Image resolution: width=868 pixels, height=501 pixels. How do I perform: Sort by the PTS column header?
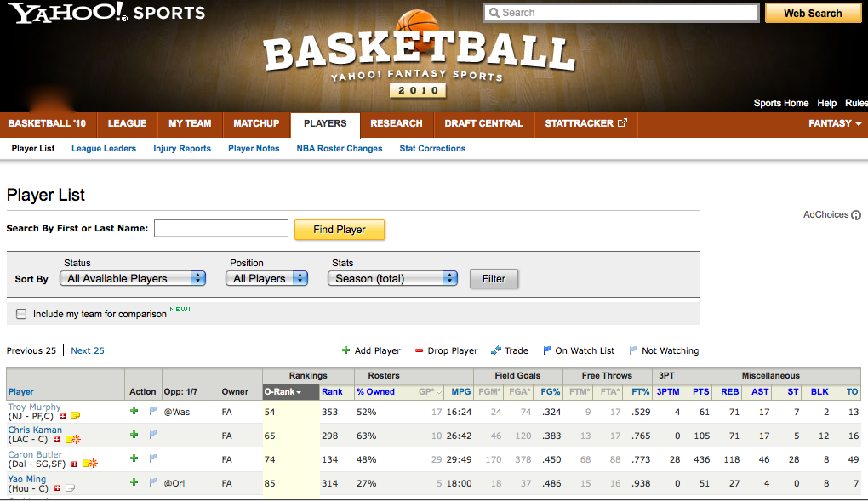[701, 391]
